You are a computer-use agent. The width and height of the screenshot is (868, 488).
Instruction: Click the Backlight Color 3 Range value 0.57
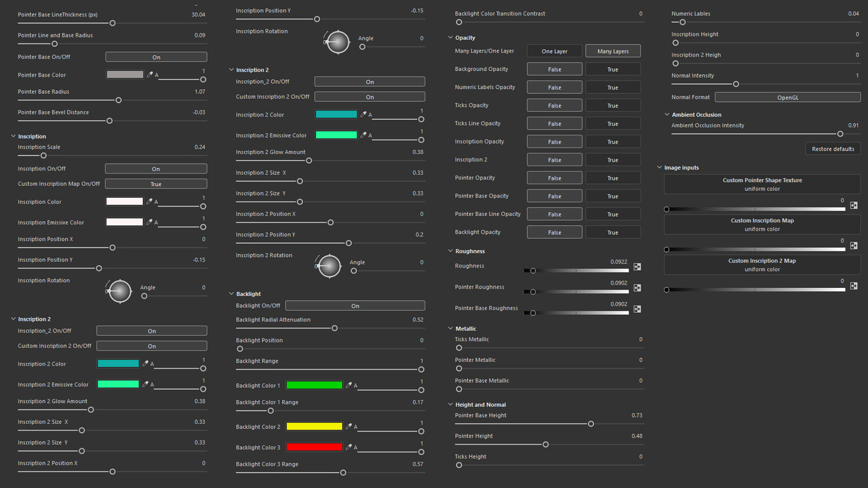[x=418, y=464]
